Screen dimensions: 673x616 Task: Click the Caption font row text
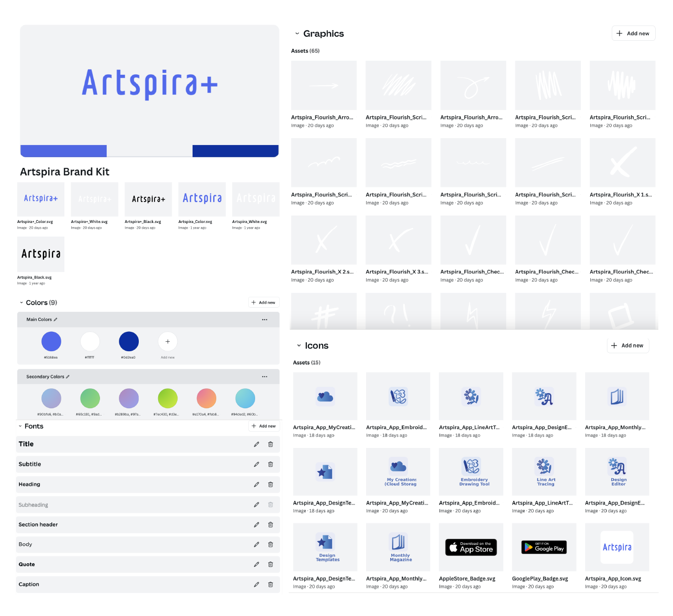click(29, 585)
